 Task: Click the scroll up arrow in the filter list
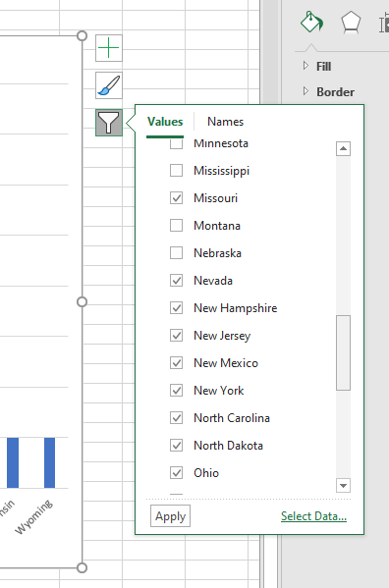[x=343, y=149]
